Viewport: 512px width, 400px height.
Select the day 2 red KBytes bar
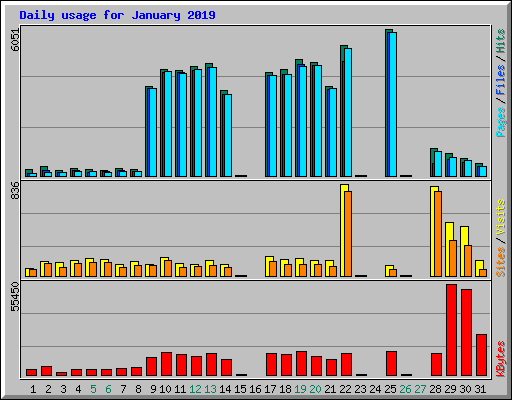point(46,371)
